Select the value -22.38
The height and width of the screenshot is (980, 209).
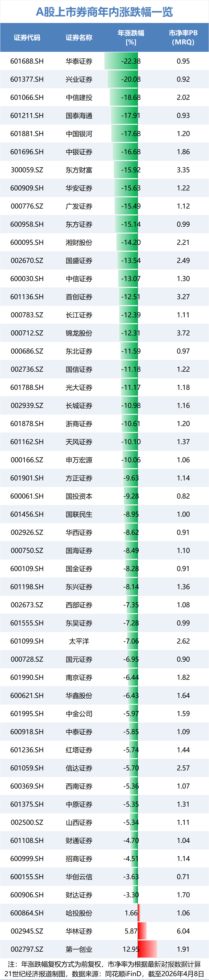click(x=131, y=61)
